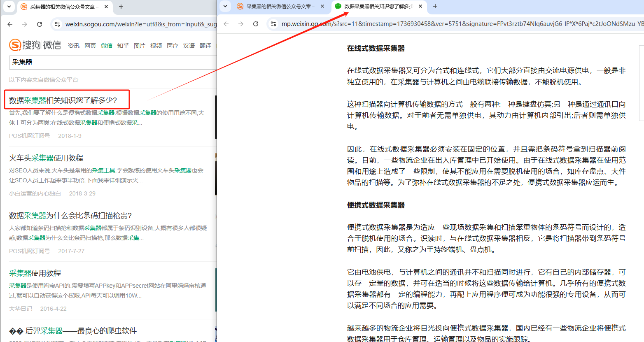Click 以下内容来自微信公众平台 notice text
The width and height of the screenshot is (644, 342).
tap(44, 80)
